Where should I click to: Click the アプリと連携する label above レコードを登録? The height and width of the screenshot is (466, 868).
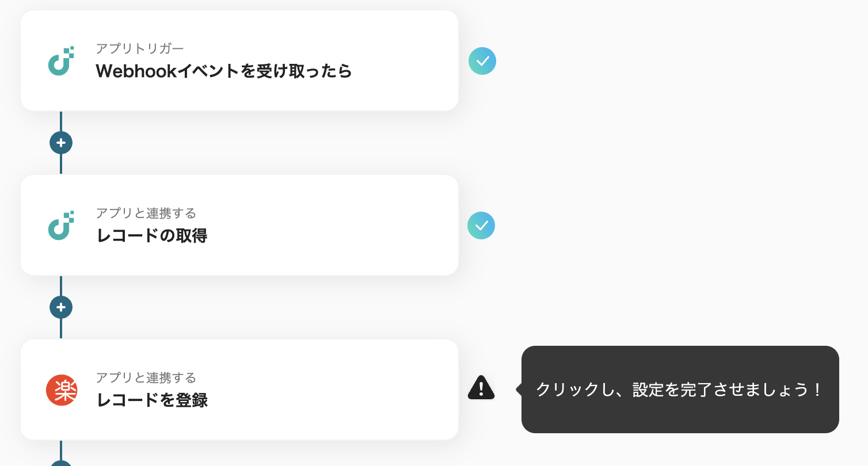[x=146, y=378]
